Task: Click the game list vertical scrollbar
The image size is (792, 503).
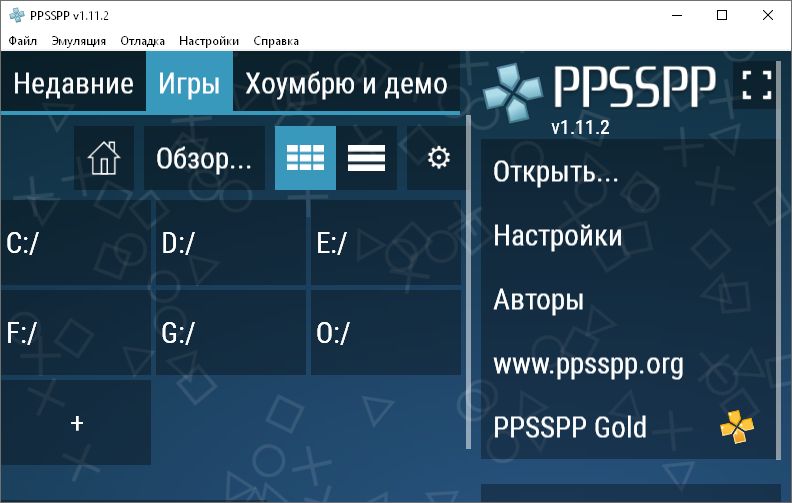Action: (468, 282)
